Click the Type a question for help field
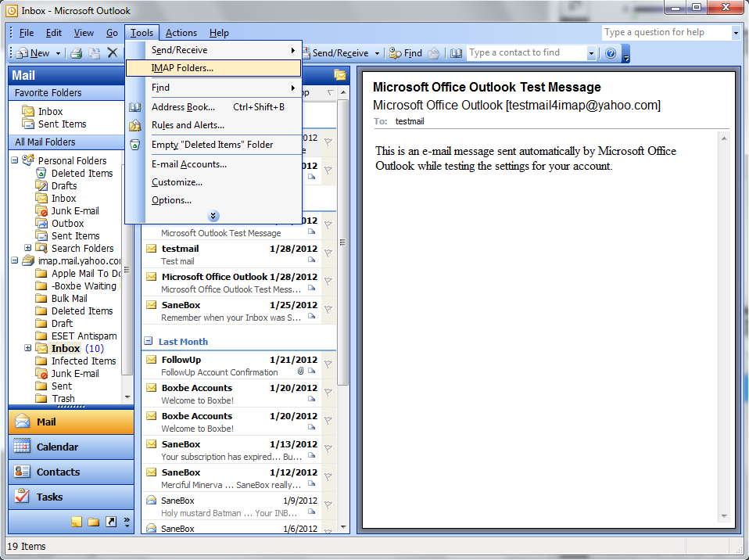Screen dimensions: 749x560 pos(666,33)
